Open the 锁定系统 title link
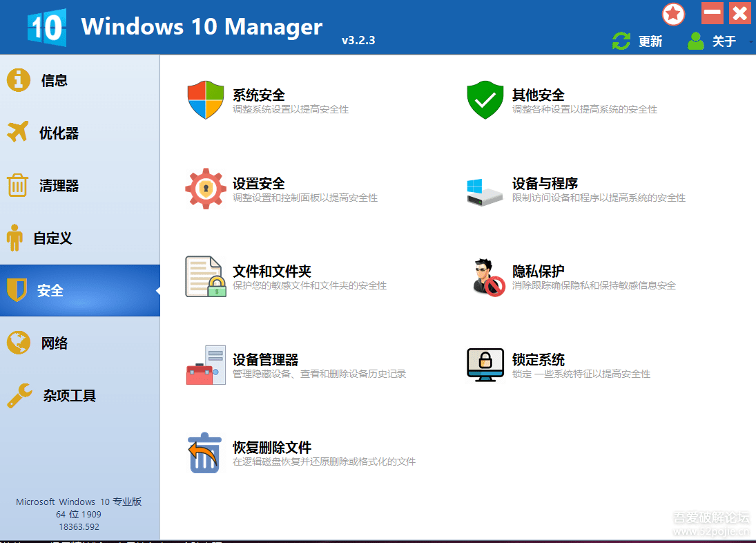756x543 pixels. (x=538, y=360)
